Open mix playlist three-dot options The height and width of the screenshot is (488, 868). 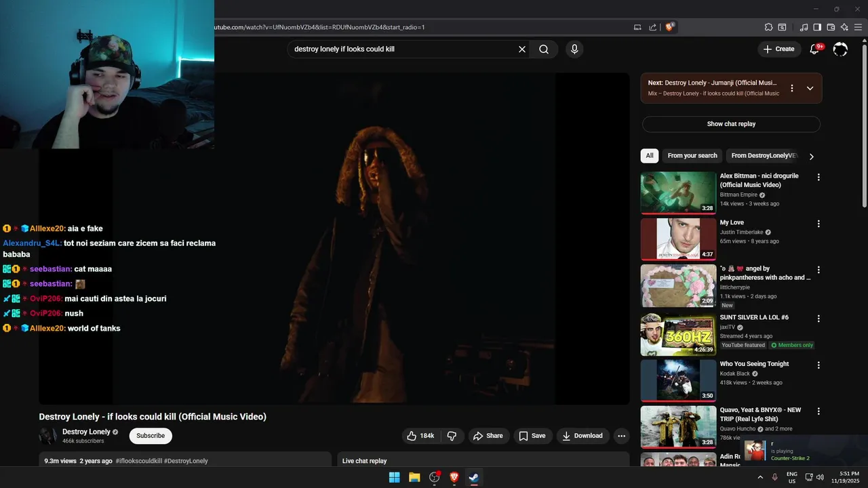click(x=791, y=88)
